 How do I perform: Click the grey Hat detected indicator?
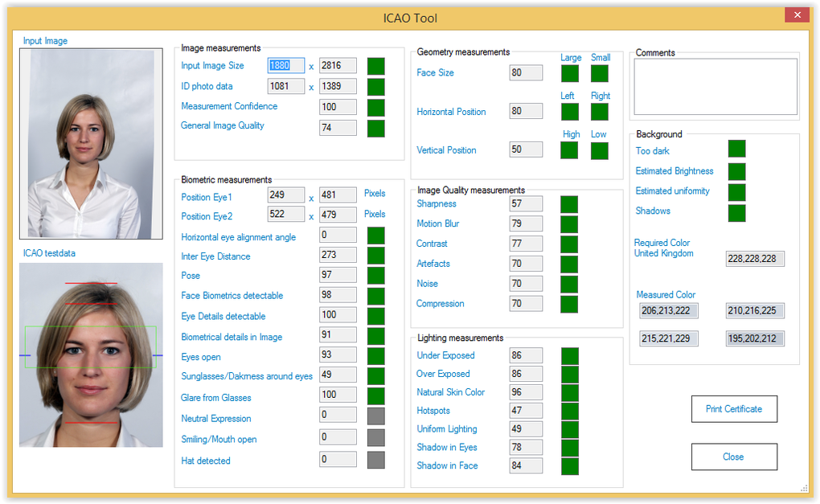(375, 460)
